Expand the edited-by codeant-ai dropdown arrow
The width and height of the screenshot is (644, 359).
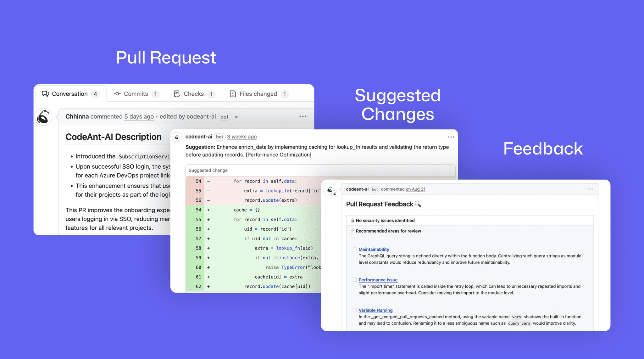[x=236, y=117]
